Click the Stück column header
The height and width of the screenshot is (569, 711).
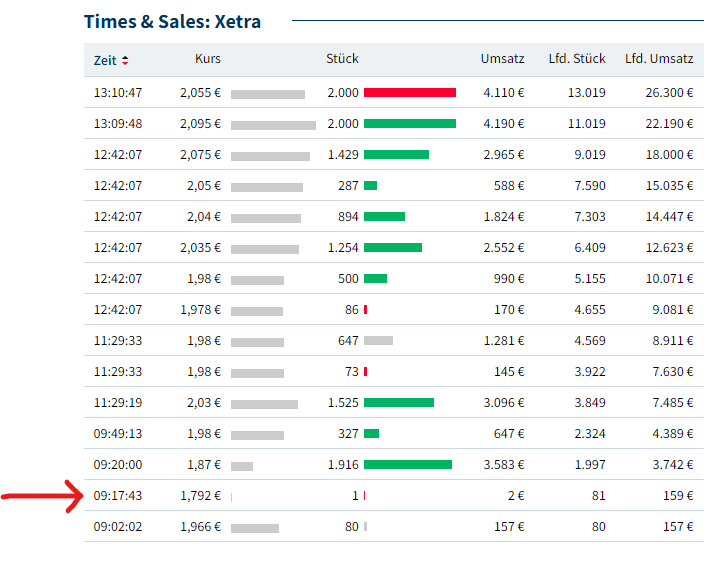pyautogui.click(x=342, y=59)
